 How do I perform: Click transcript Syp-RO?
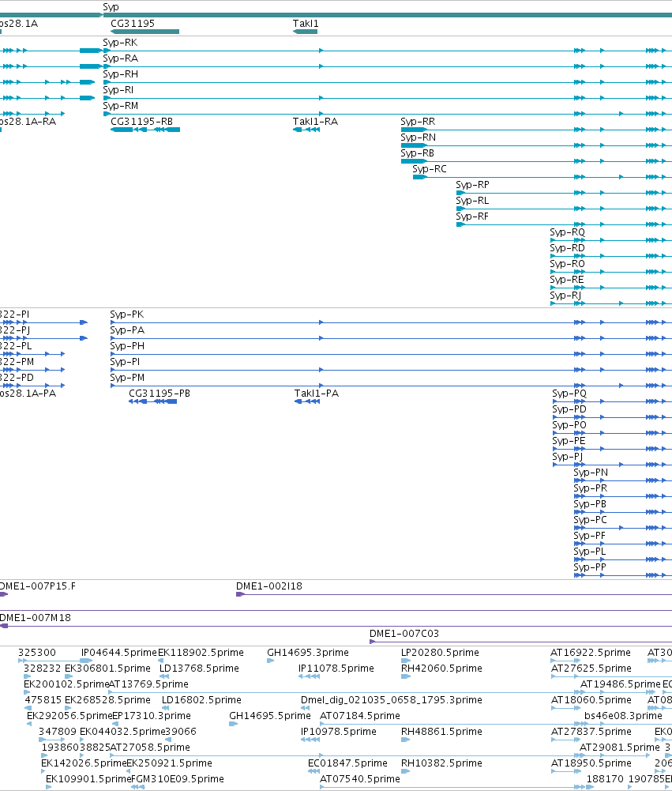coord(567,264)
